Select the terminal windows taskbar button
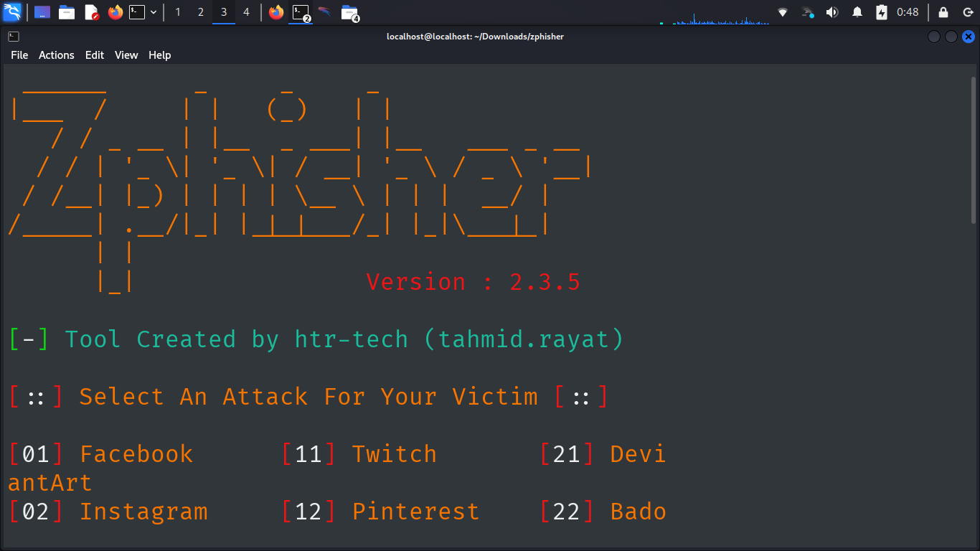The image size is (980, 551). 301,12
